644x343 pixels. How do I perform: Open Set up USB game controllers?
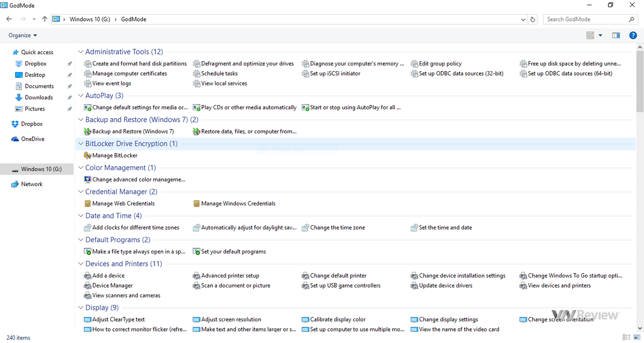pyautogui.click(x=342, y=285)
